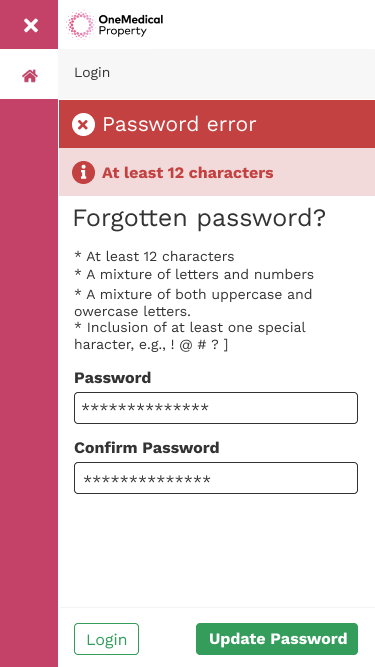Screen dimensions: 375x667
Task: Click the outlined Login button
Action: pyautogui.click(x=106, y=639)
